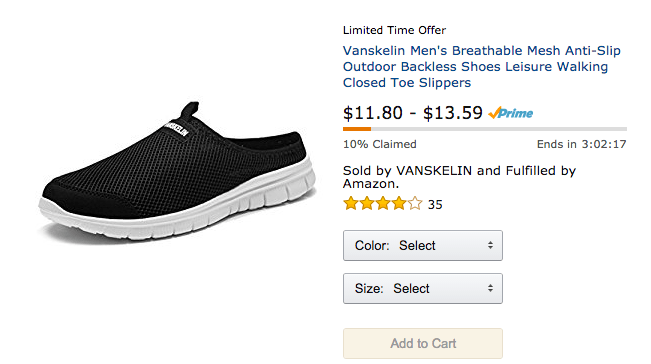Click the third gold rating star

pyautogui.click(x=383, y=204)
